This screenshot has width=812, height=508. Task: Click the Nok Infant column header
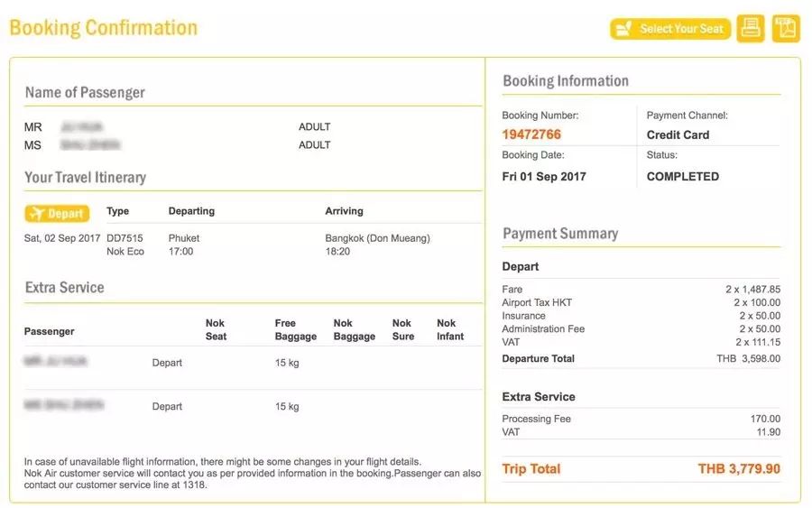(x=449, y=329)
